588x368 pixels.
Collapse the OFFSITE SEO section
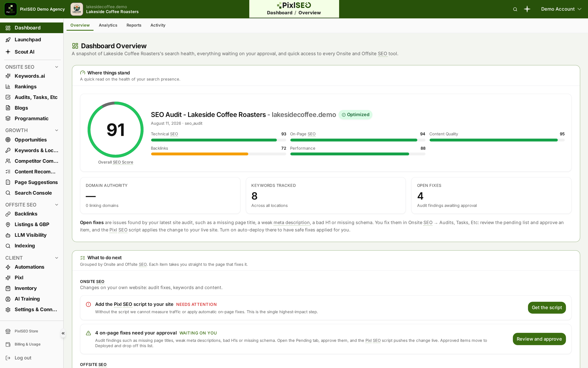pyautogui.click(x=57, y=205)
